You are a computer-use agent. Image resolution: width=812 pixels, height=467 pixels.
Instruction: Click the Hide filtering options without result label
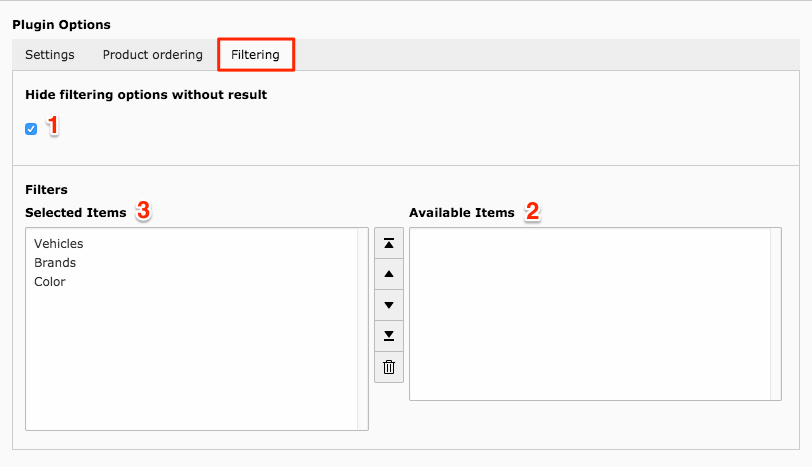pos(146,95)
